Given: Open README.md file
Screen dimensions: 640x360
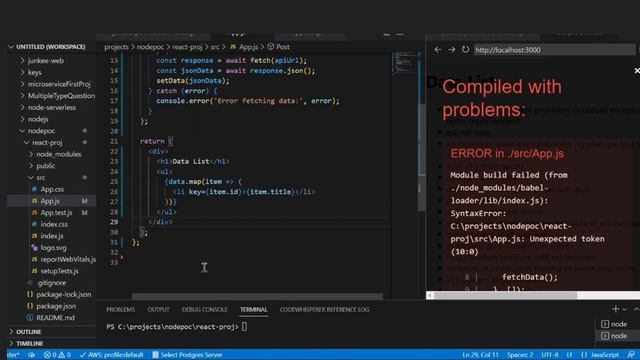Looking at the screenshot, I should [x=55, y=318].
